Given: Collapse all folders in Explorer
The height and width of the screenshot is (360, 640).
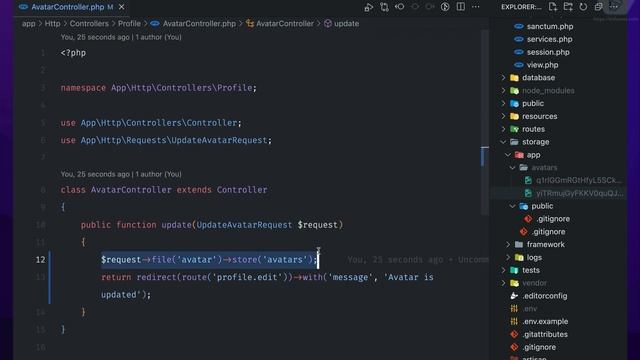Looking at the screenshot, I should 598,7.
